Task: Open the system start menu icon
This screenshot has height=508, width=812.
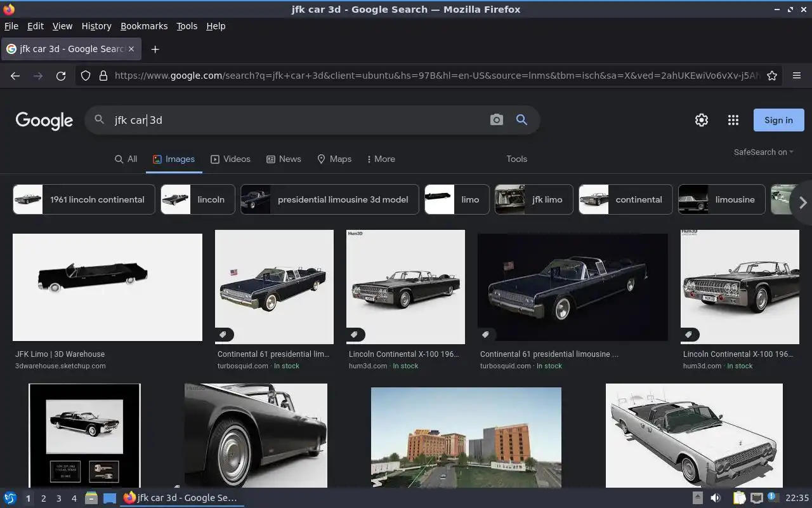Action: pos(10,498)
